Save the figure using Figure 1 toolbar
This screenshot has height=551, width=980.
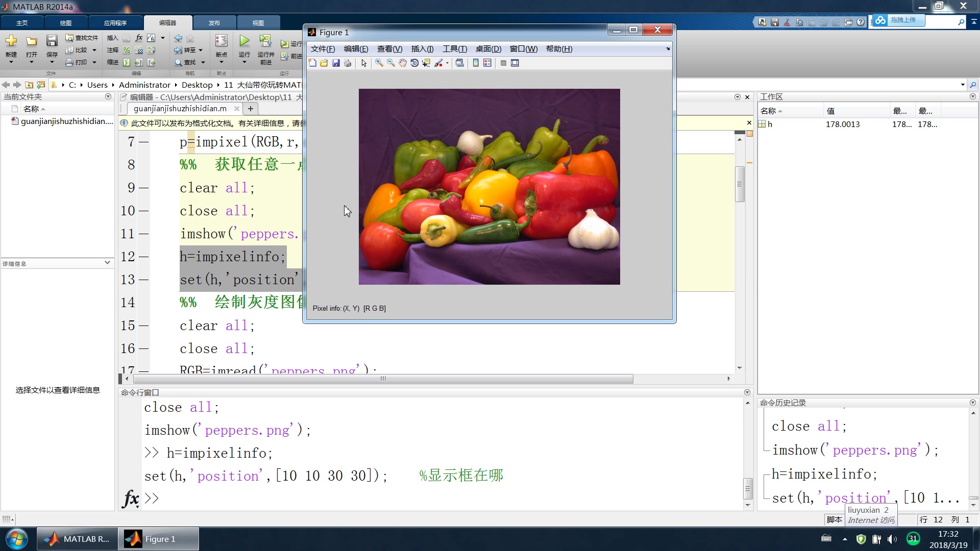336,63
